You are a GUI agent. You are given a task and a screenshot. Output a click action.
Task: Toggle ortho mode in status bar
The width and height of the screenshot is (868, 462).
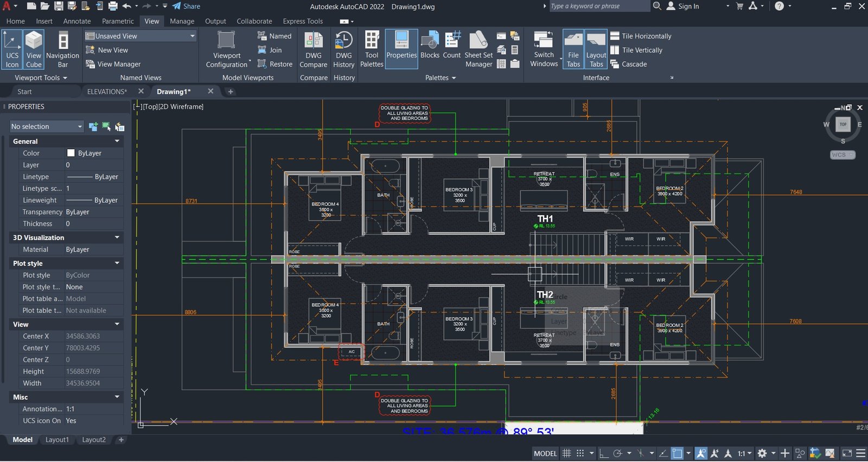[x=604, y=453]
